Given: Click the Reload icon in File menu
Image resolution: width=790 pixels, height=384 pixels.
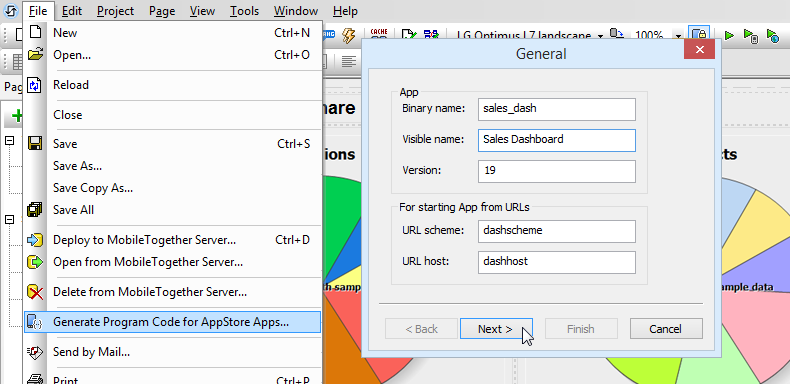Looking at the screenshot, I should 34,85.
